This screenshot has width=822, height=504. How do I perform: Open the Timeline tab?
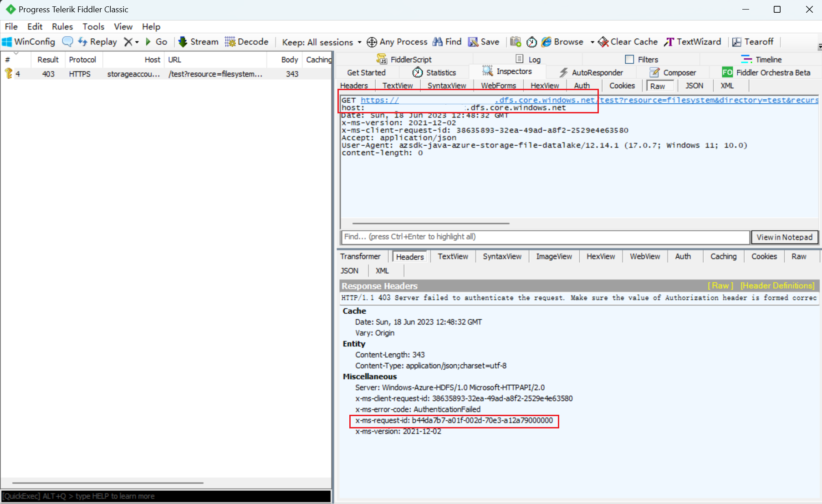tap(761, 59)
